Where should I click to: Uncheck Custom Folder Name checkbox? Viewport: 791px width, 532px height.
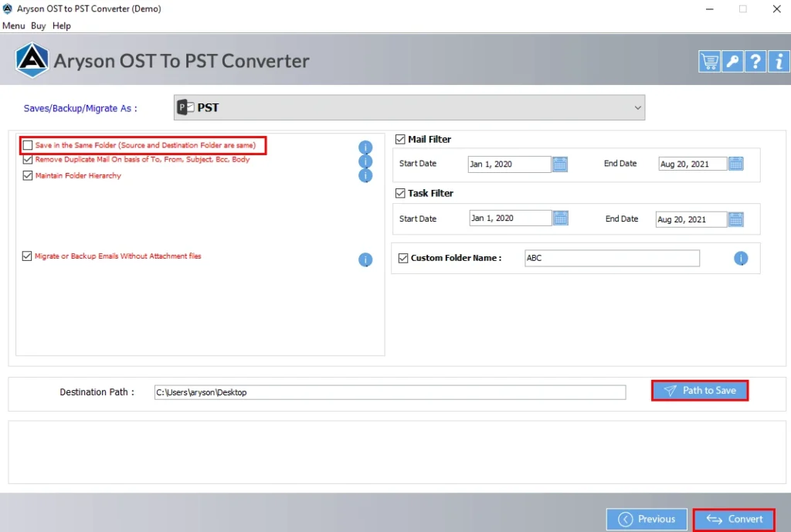pos(403,258)
